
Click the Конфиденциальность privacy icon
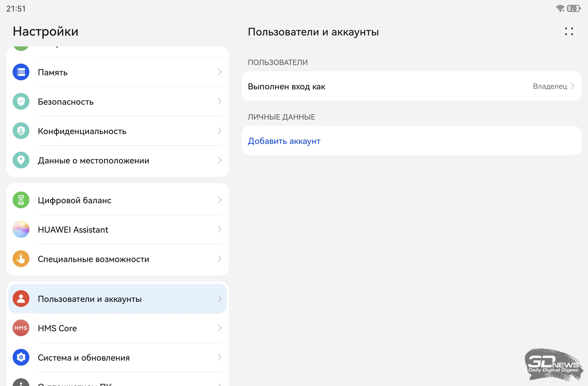(21, 131)
